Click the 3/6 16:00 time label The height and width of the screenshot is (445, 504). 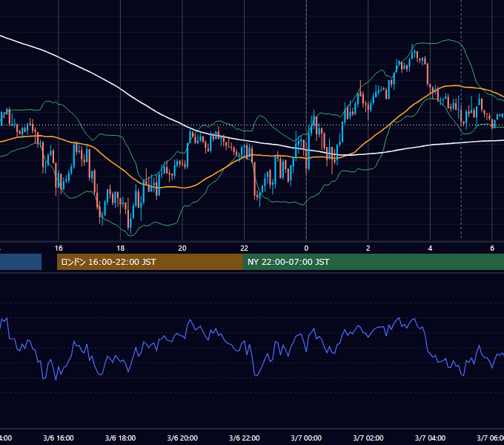pyautogui.click(x=59, y=438)
